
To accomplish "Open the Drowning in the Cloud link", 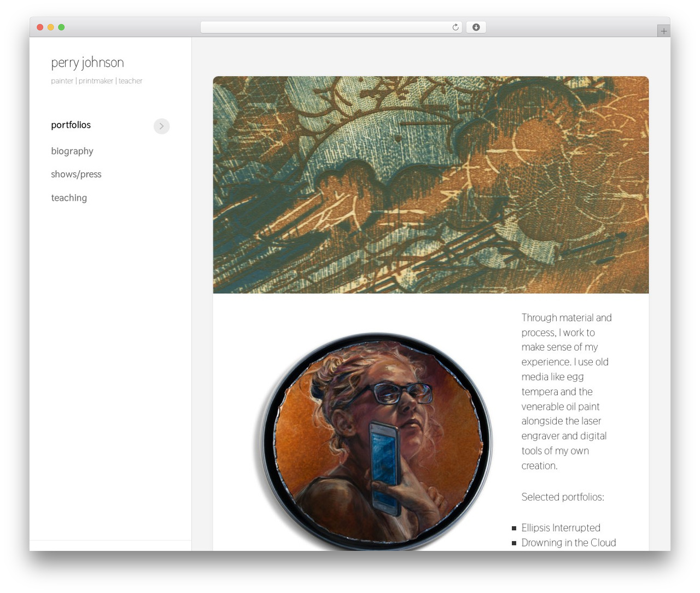I will [569, 543].
